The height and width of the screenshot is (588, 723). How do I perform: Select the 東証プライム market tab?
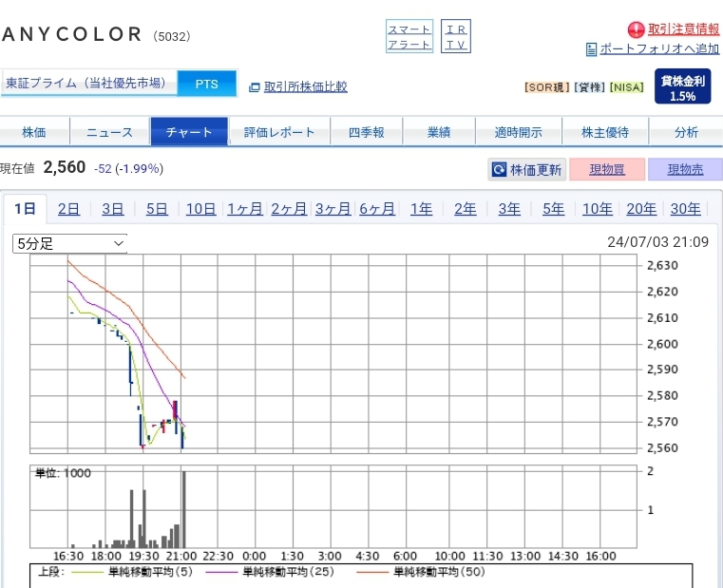pos(89,83)
